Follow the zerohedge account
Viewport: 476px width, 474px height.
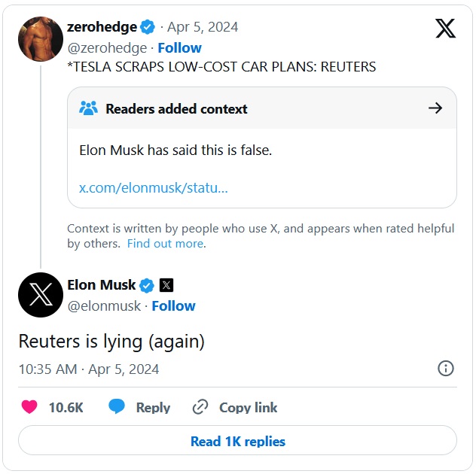[x=179, y=47]
